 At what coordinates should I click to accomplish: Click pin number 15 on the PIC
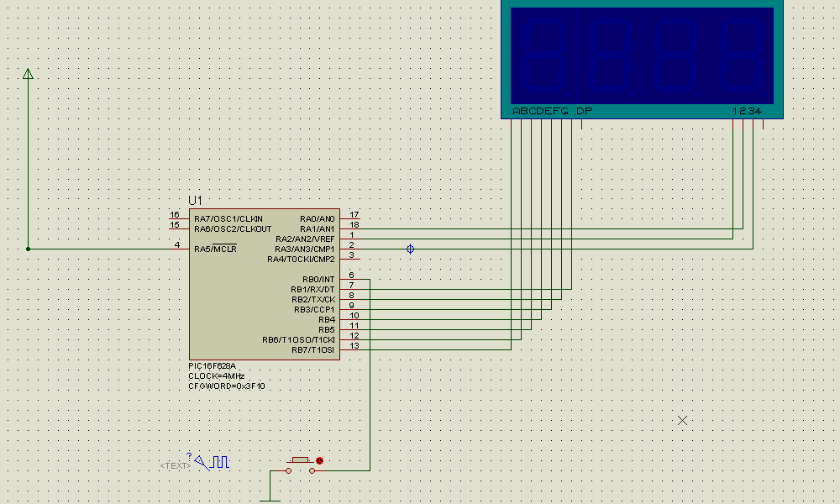click(175, 225)
